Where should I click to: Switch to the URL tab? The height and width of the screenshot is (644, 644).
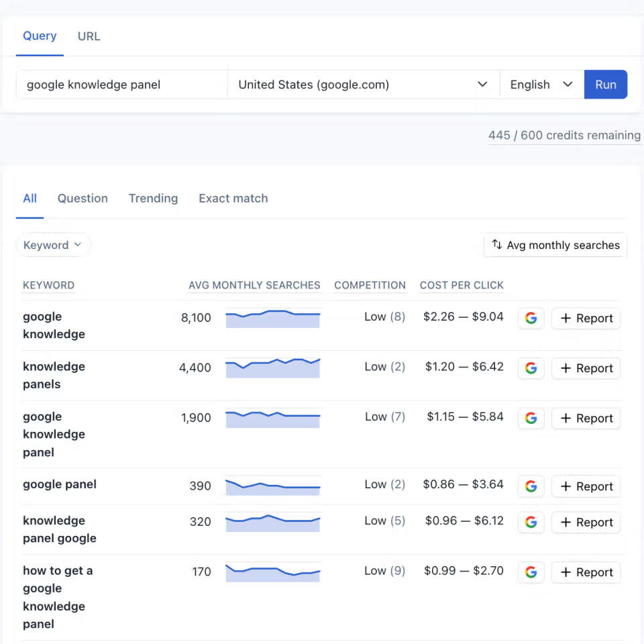coord(89,36)
